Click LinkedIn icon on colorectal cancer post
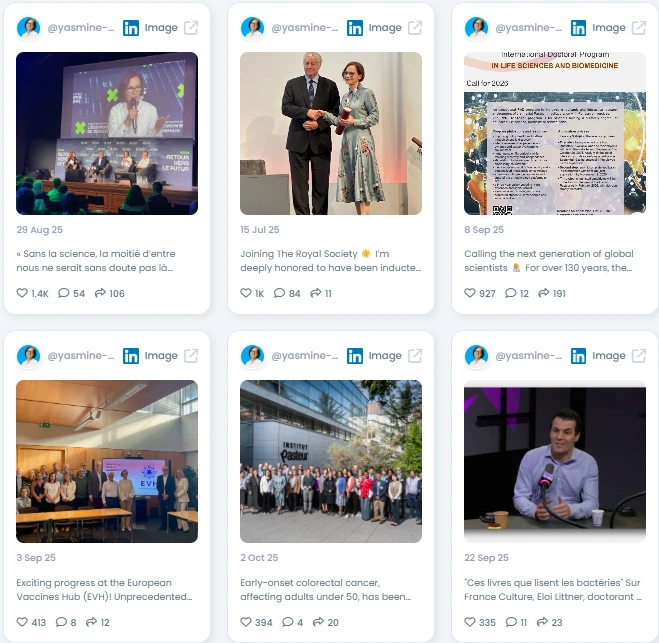Screen dimensions: 659x643 [x=355, y=356]
